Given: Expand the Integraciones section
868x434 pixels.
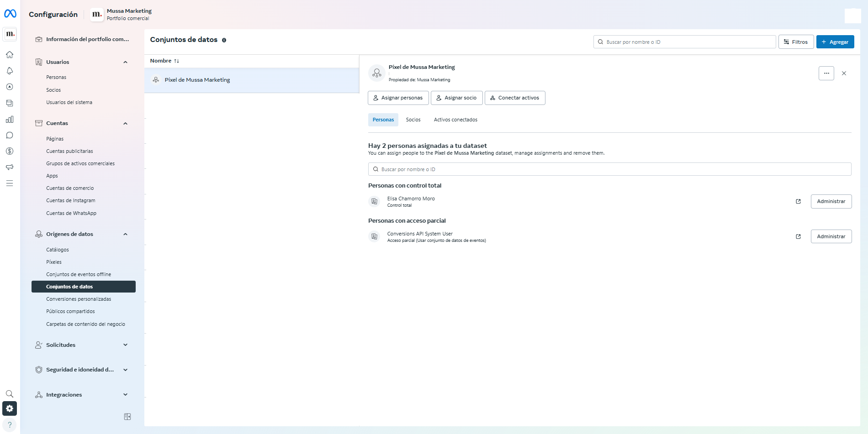Looking at the screenshot, I should click(126, 395).
